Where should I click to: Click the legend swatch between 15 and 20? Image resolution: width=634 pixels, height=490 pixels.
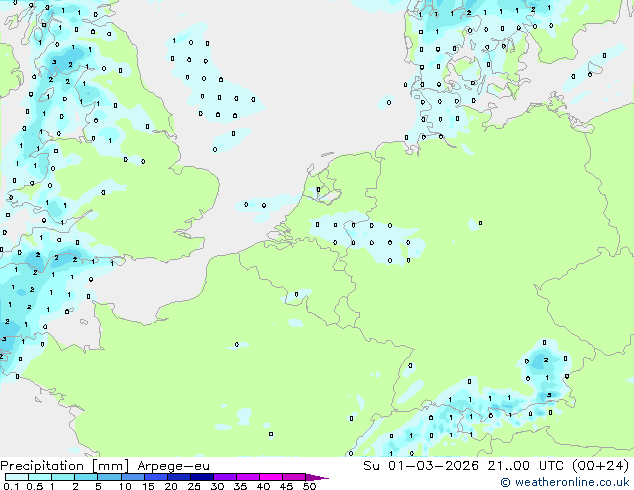pos(155,477)
